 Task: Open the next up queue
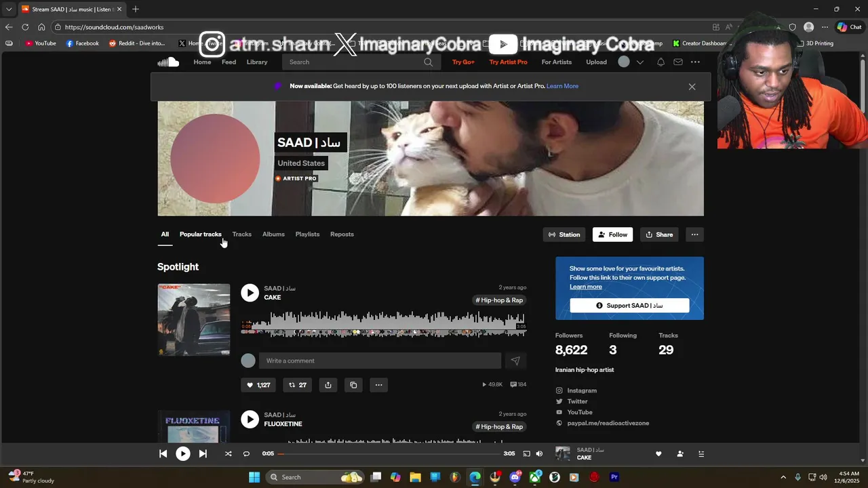click(x=701, y=454)
